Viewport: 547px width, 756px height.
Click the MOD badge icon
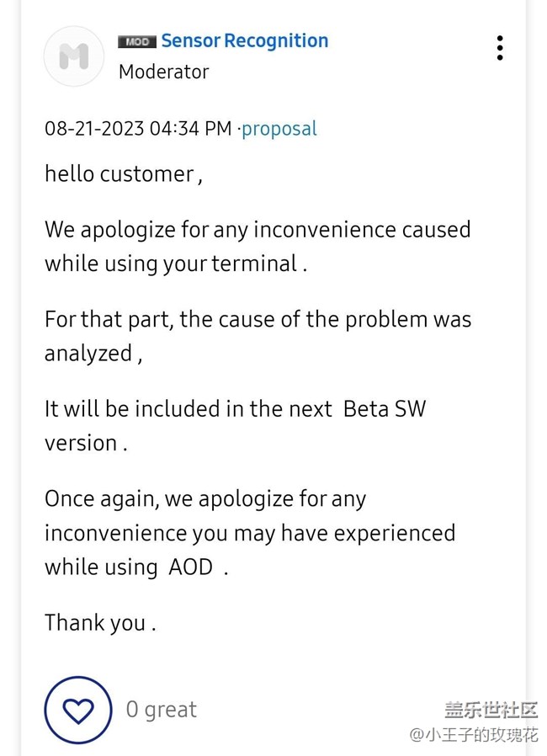tap(137, 41)
